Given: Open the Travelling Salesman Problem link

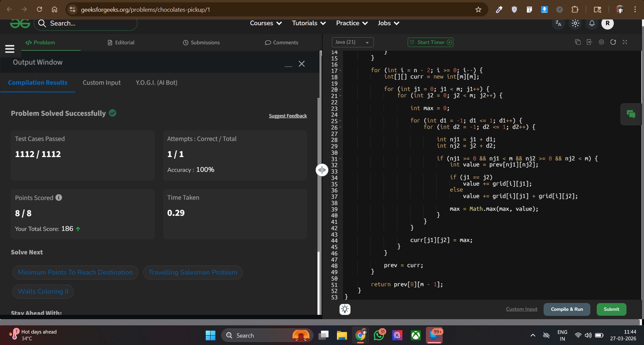Looking at the screenshot, I should (193, 272).
